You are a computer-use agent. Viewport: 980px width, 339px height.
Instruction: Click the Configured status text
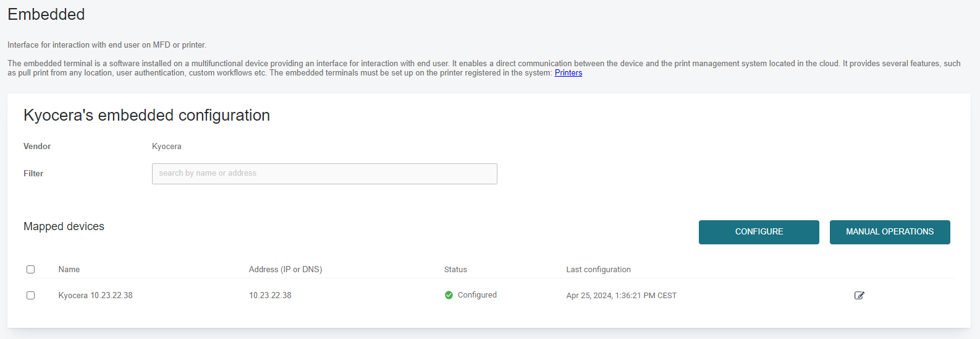477,295
